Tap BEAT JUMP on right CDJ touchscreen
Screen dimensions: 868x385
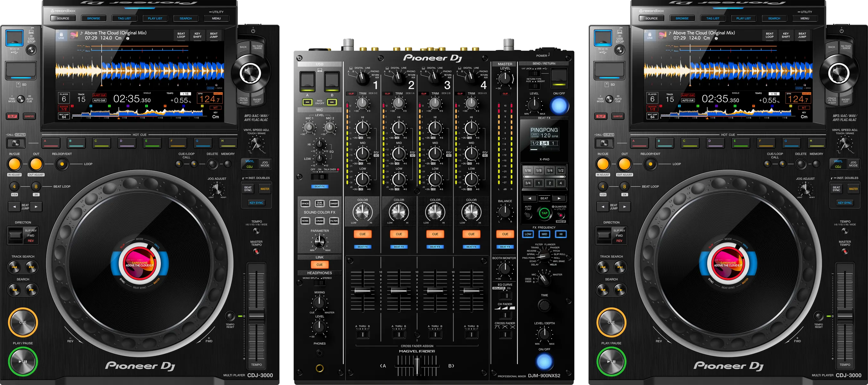point(802,35)
